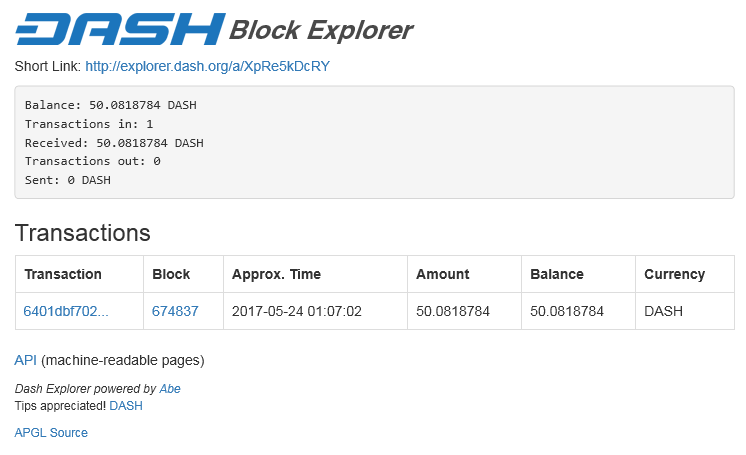Open the APGL Source link
This screenshot has width=746, height=455.
point(51,433)
